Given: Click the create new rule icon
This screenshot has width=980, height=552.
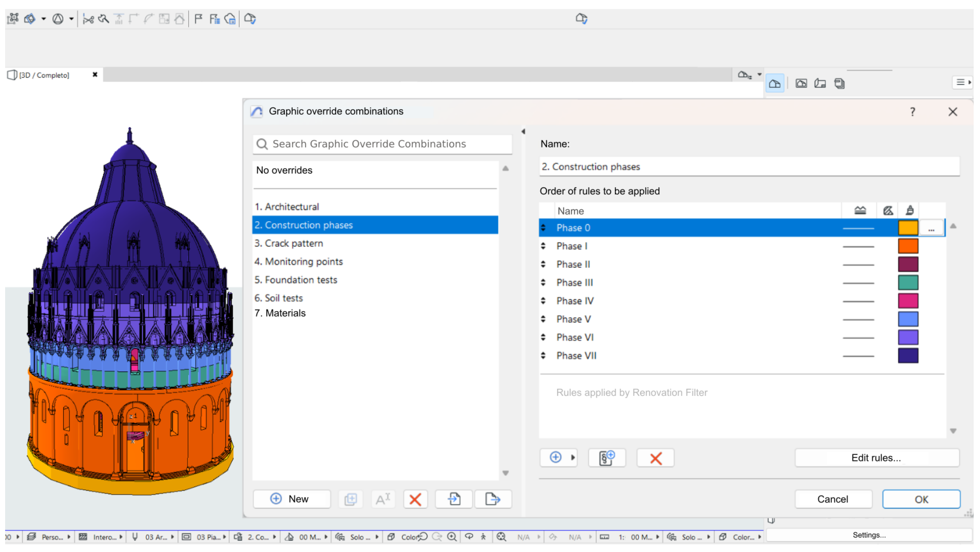Looking at the screenshot, I should click(x=607, y=458).
